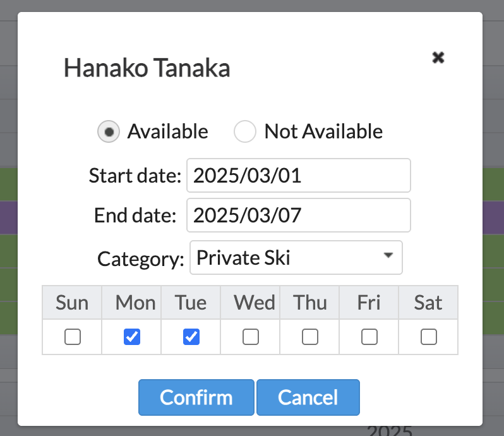Select the Not Available radio button
This screenshot has height=436, width=504.
pos(245,132)
